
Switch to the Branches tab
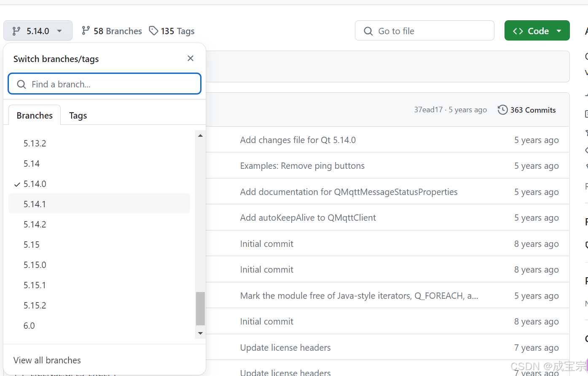35,115
